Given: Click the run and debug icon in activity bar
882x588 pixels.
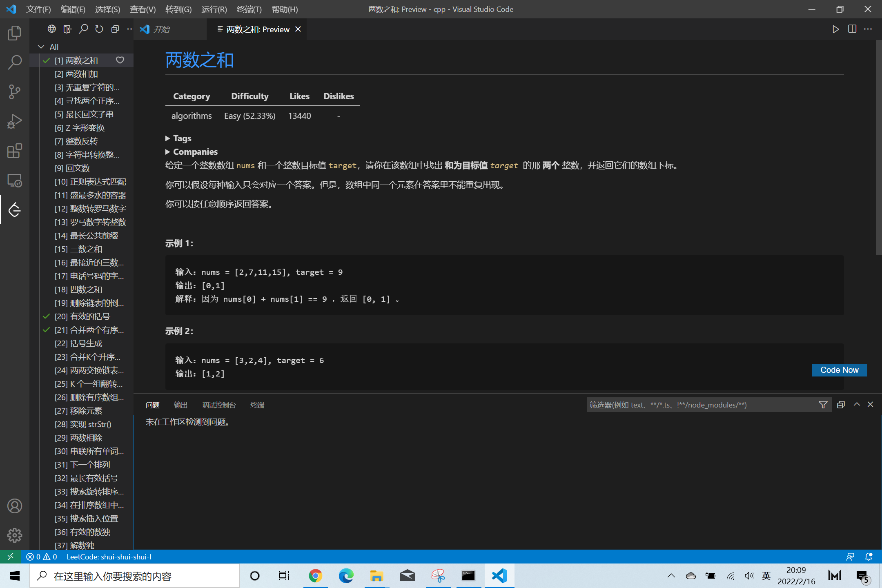Looking at the screenshot, I should (x=14, y=121).
